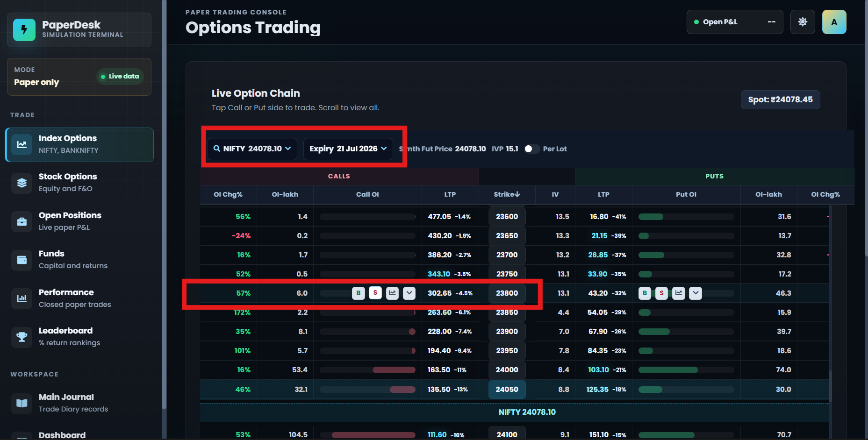Click the Put OI column header
This screenshot has height=440, width=868.
686,194
